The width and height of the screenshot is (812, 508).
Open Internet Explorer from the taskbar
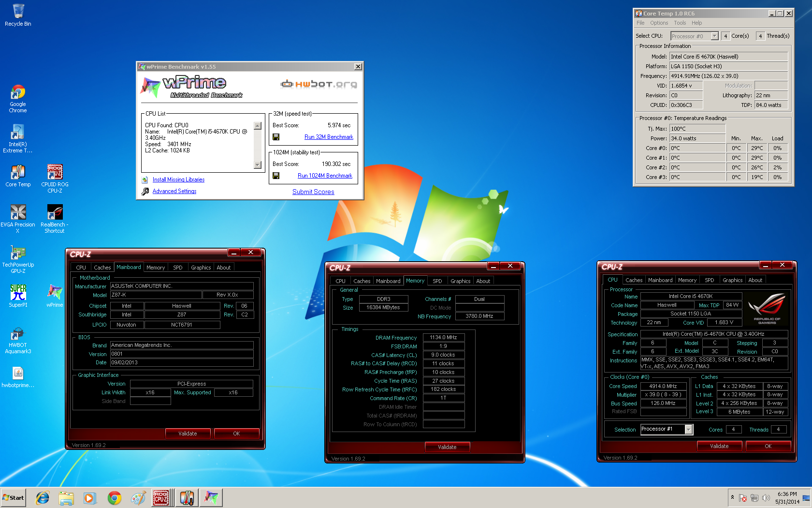43,497
